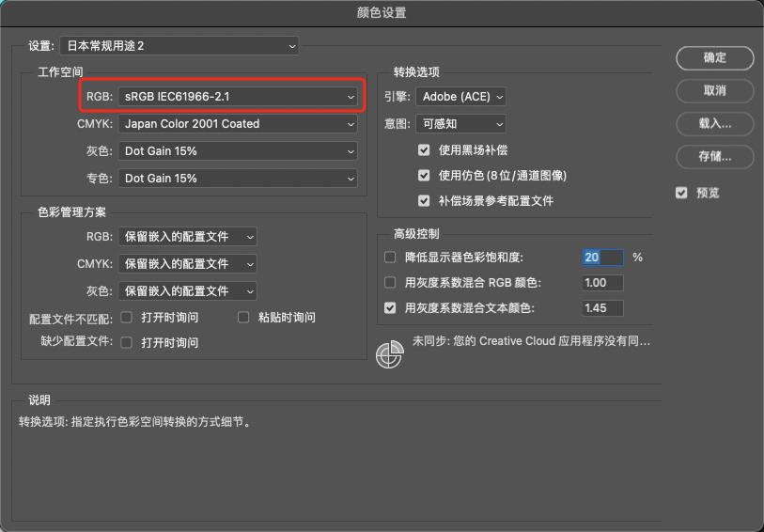Image resolution: width=764 pixels, height=532 pixels.
Task: Click the text blend gamma field 1.45
Action: 602,308
